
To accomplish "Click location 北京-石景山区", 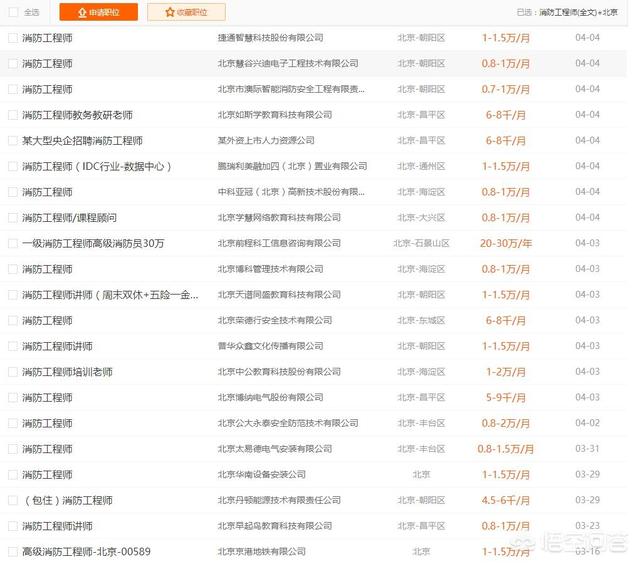I will coord(421,244).
